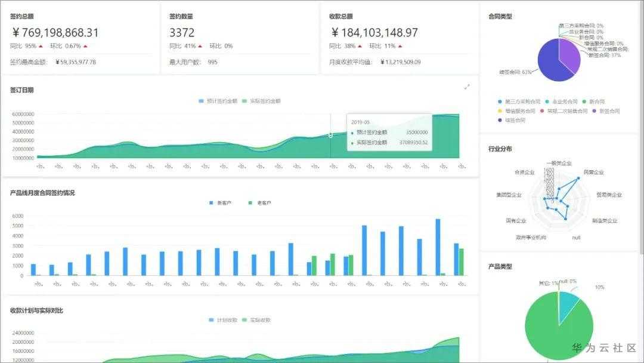
Task: Toggle 增值服务合同 legend item
Action: [516, 111]
